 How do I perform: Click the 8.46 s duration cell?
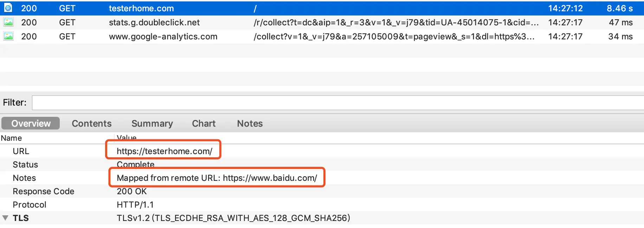620,8
